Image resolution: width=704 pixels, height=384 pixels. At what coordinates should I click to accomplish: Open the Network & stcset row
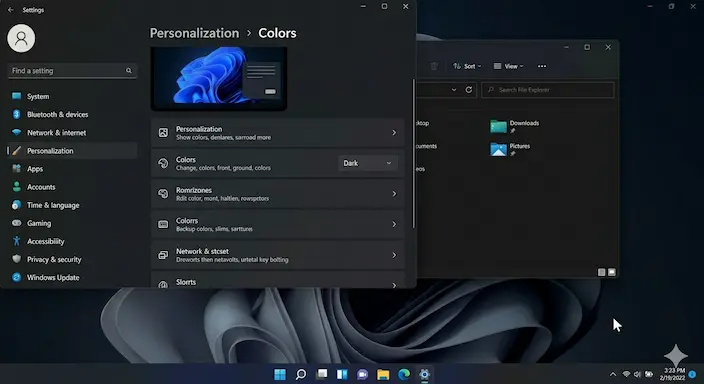coord(277,255)
